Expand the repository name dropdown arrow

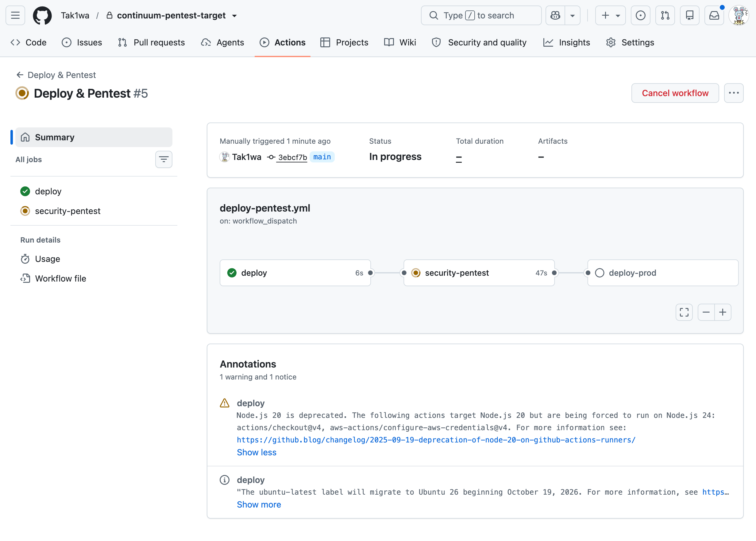tap(234, 16)
